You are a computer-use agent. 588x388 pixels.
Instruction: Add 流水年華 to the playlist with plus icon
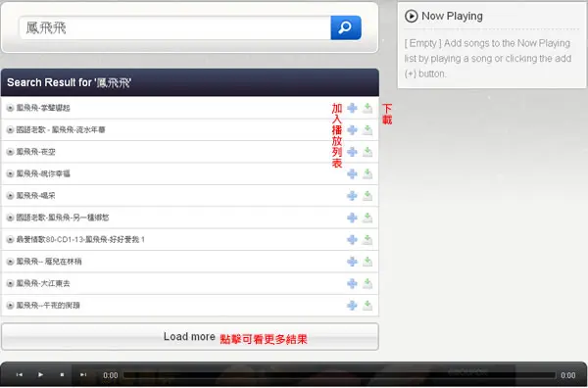click(352, 130)
